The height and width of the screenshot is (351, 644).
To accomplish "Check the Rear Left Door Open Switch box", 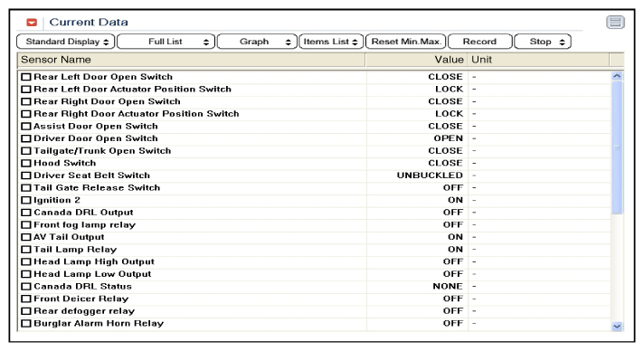I will coord(26,77).
